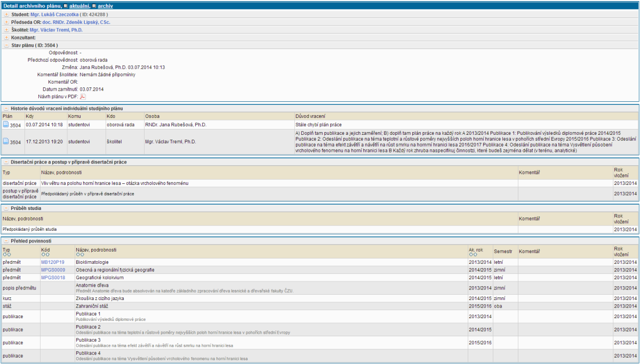Select the Publikace 3 table row

click(267, 342)
